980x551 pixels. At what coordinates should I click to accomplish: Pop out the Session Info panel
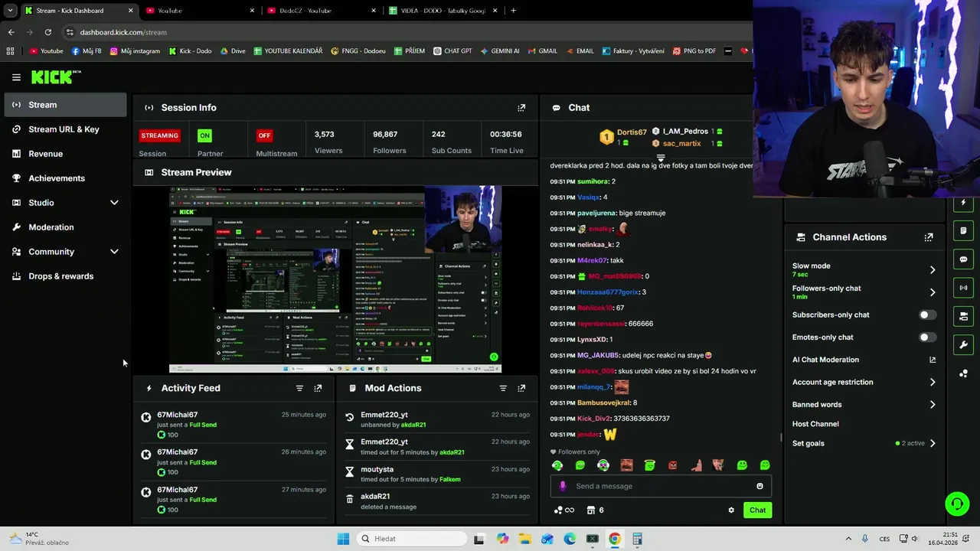pyautogui.click(x=521, y=108)
